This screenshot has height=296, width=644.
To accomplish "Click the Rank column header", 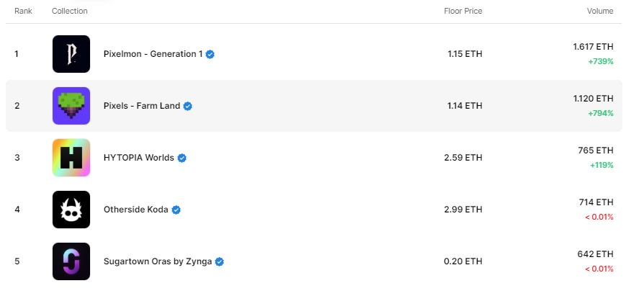I will (23, 11).
